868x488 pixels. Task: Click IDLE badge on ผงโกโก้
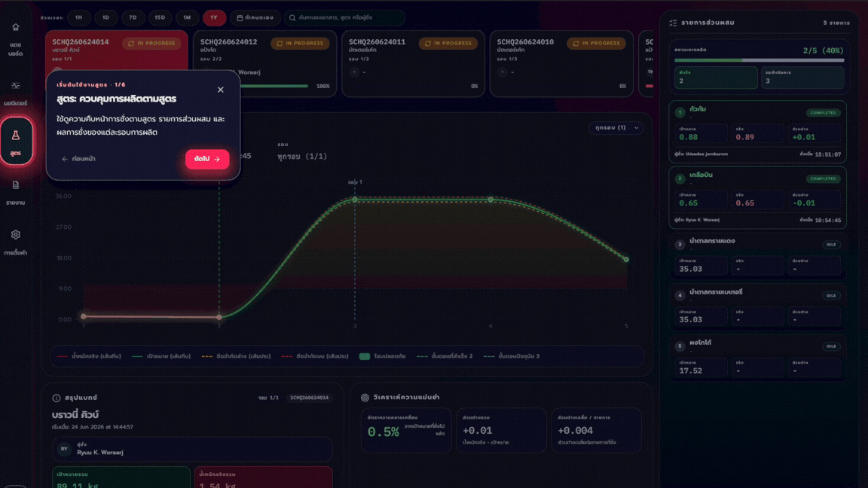[x=832, y=346]
